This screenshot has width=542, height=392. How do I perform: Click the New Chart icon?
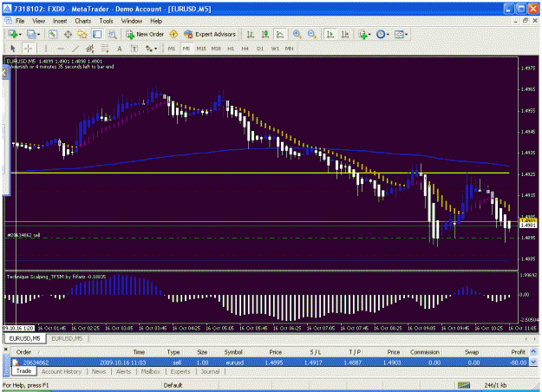pyautogui.click(x=12, y=34)
